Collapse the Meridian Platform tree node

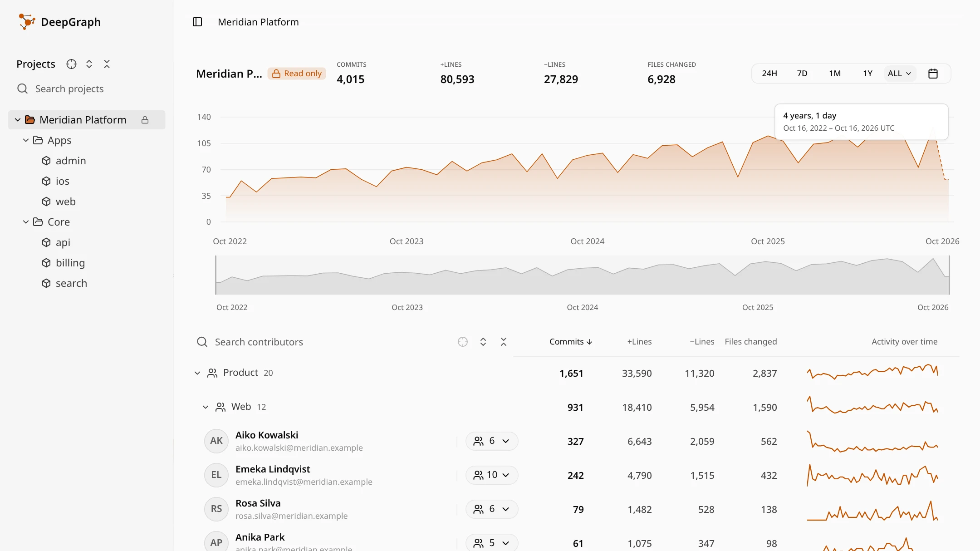(18, 120)
